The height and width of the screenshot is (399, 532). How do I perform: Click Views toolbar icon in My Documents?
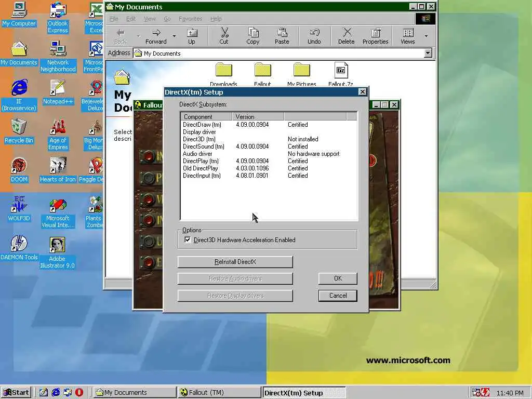tap(408, 36)
